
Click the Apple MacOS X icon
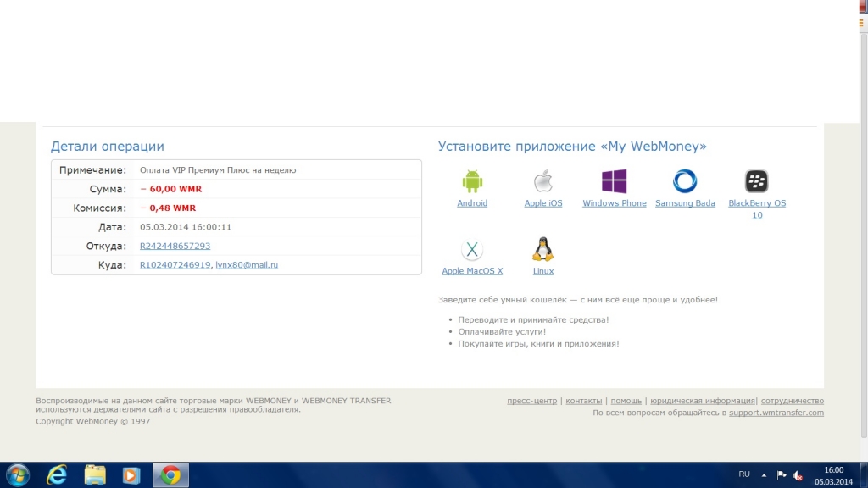[x=472, y=250]
